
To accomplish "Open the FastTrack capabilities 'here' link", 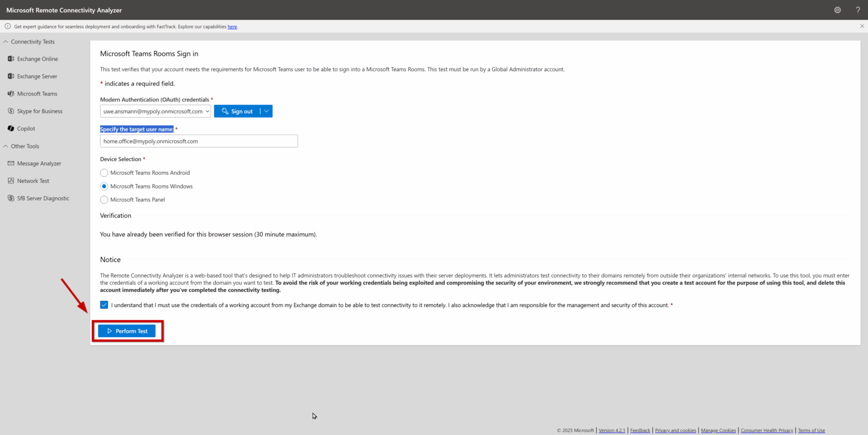I will tap(232, 27).
